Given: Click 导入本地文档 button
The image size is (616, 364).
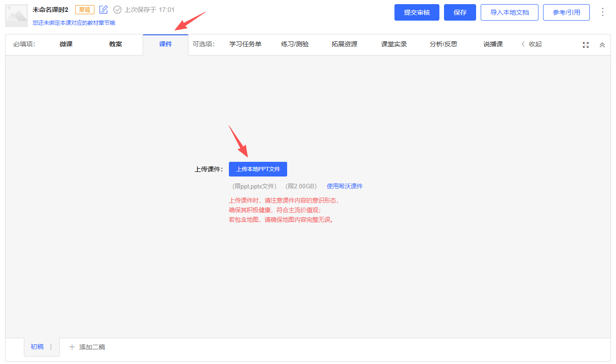Looking at the screenshot, I should (x=510, y=12).
